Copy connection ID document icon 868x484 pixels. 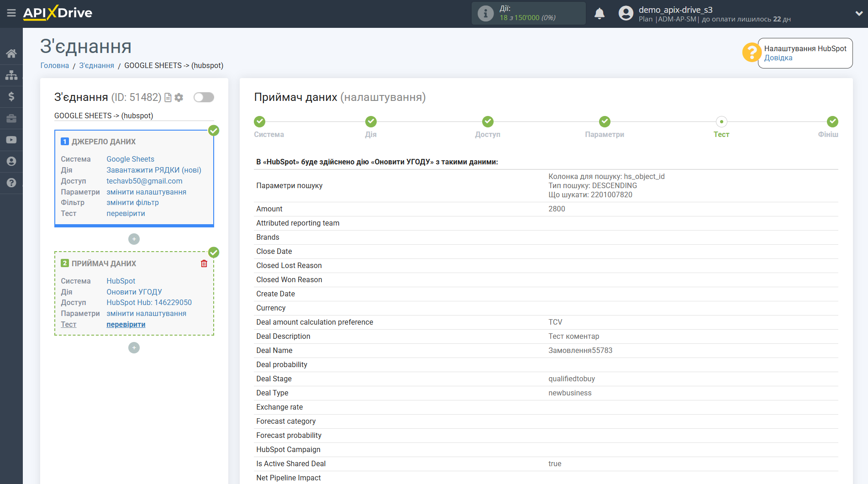[x=168, y=97]
